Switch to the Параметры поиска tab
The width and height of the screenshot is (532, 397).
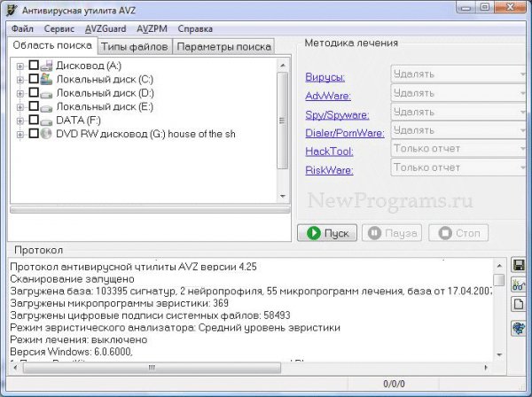[224, 46]
